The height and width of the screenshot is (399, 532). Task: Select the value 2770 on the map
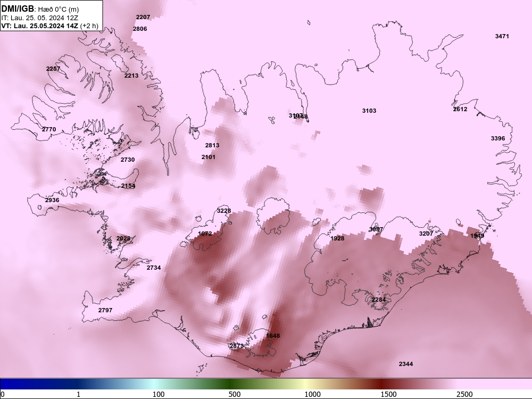(49, 129)
